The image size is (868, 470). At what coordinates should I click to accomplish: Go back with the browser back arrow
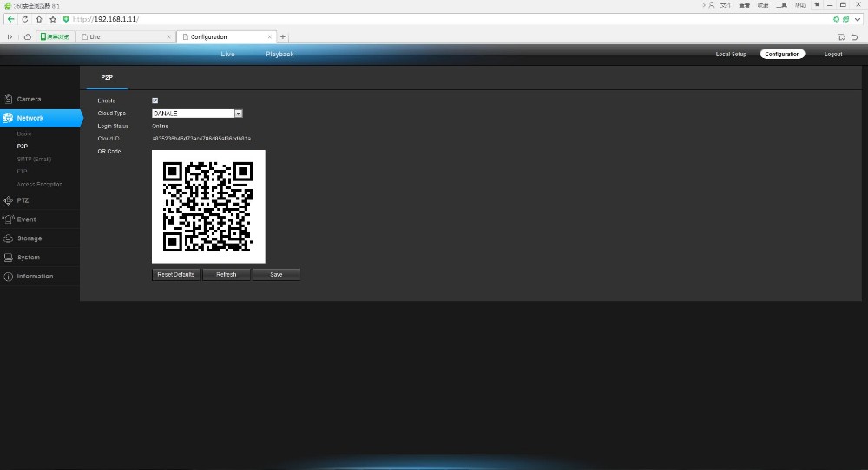tap(10, 19)
